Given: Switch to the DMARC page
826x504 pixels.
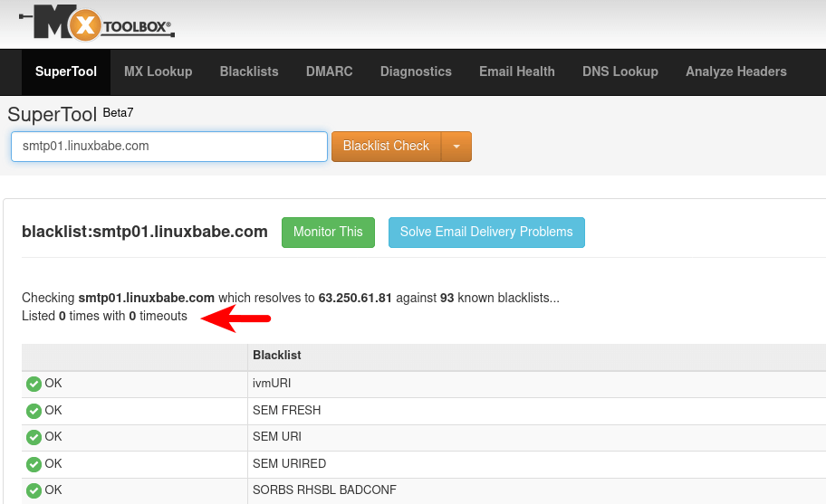Looking at the screenshot, I should pyautogui.click(x=329, y=71).
